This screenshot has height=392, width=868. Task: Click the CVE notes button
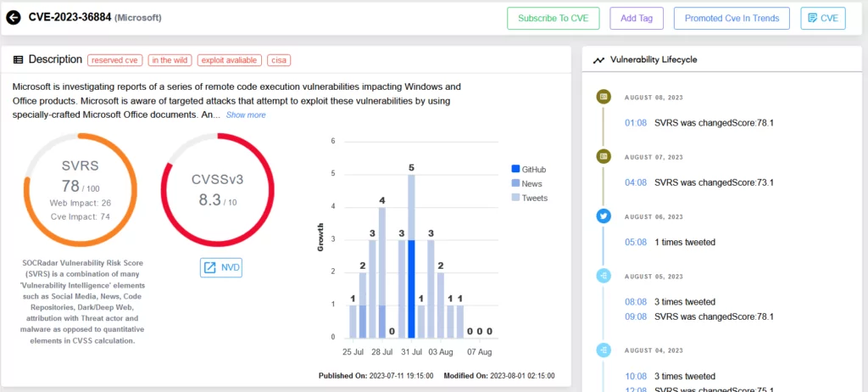tap(823, 19)
